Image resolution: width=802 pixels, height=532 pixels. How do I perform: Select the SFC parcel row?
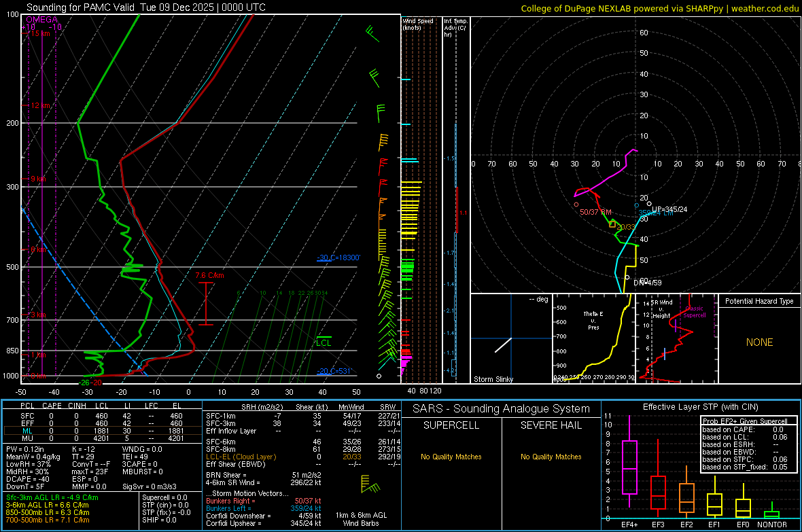(x=102, y=416)
